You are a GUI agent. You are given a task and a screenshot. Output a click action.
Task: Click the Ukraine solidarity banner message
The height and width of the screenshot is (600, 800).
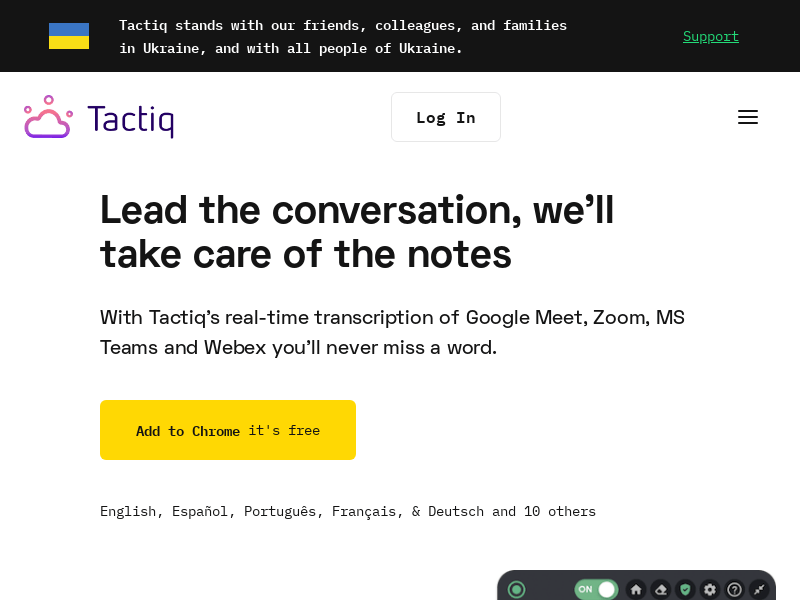click(343, 37)
